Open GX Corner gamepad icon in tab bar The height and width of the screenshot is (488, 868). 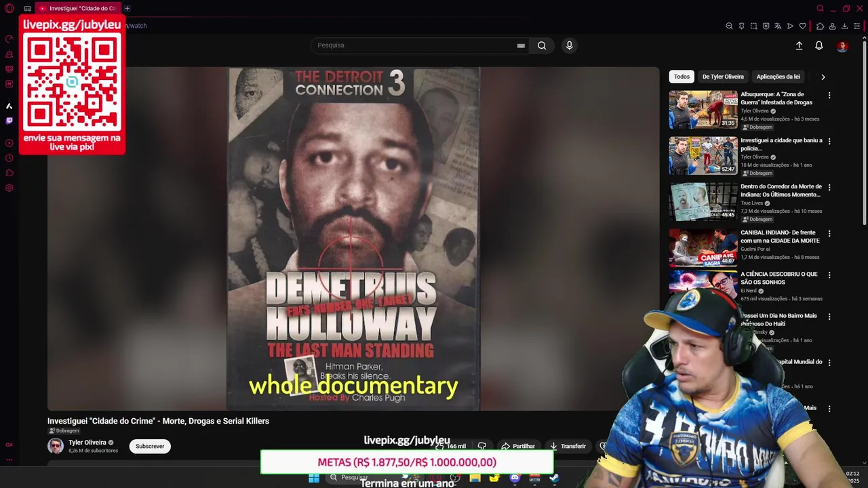tap(27, 9)
